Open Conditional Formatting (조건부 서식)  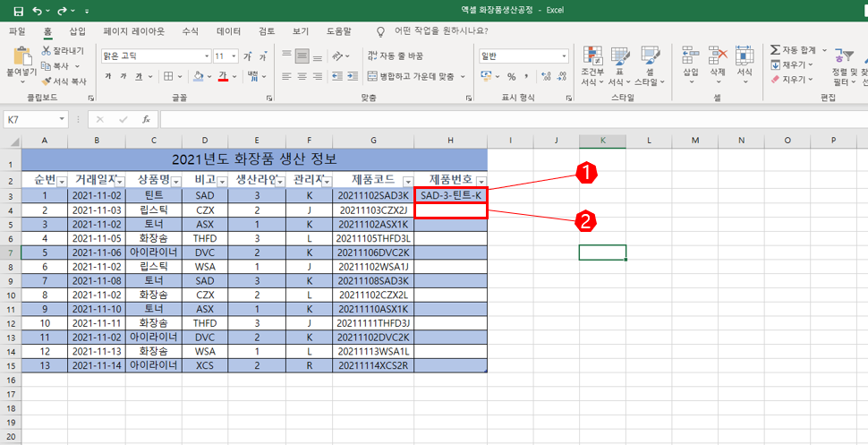coord(592,66)
